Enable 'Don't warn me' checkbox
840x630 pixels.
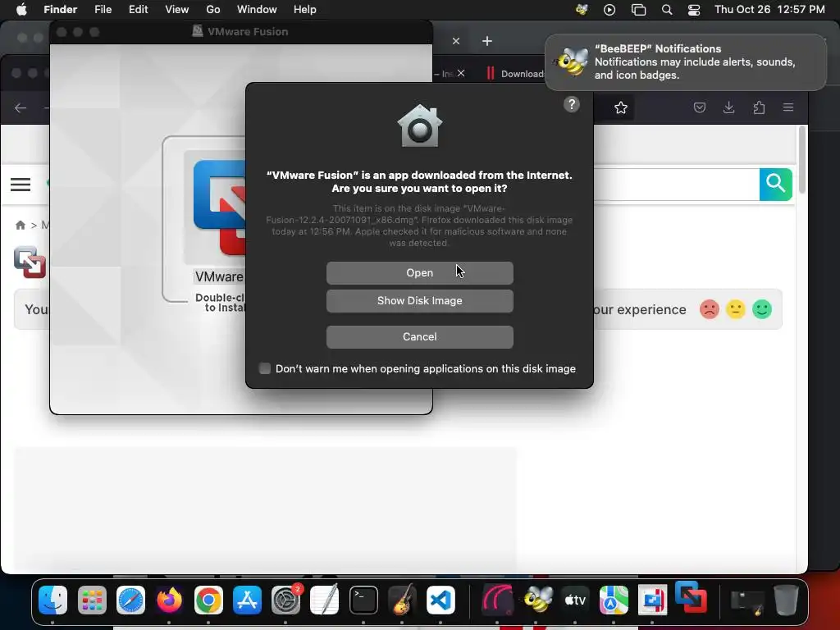(265, 368)
